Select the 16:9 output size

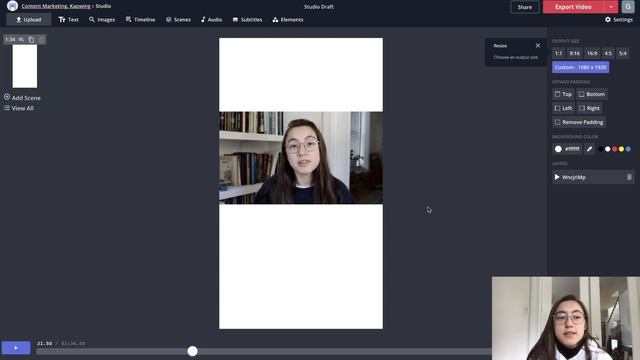[592, 53]
